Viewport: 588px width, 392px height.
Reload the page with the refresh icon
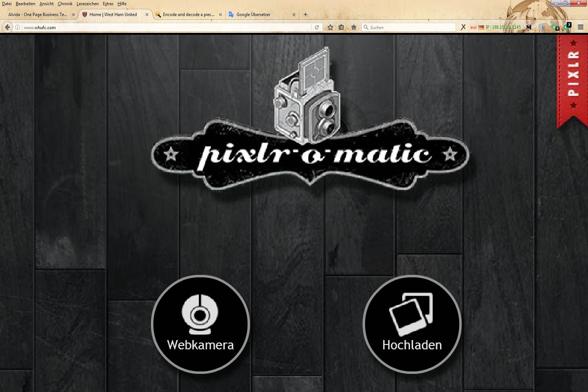pyautogui.click(x=317, y=27)
